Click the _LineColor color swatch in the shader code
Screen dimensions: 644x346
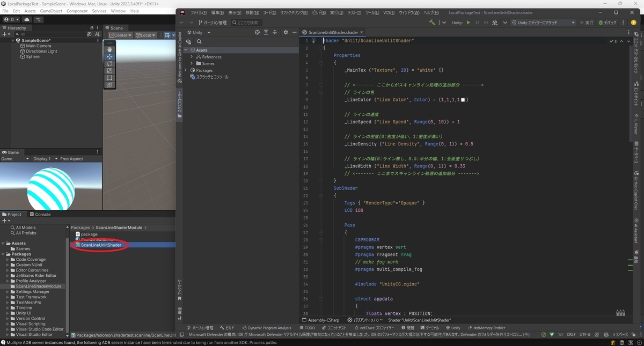[x=463, y=100]
